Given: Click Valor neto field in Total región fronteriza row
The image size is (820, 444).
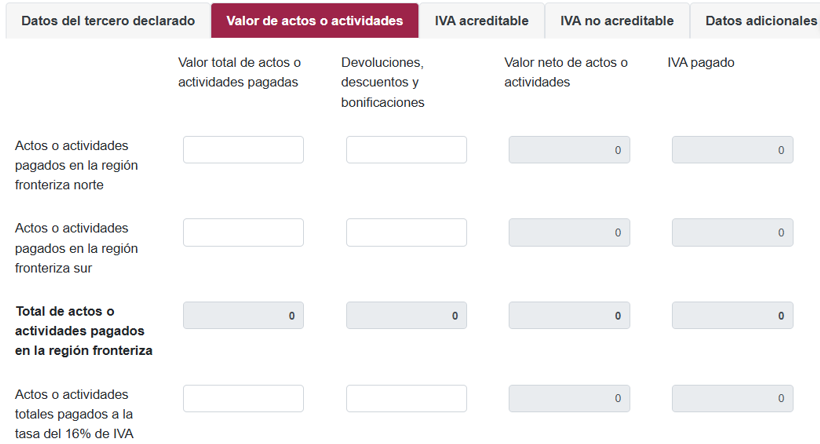Looking at the screenshot, I should click(569, 316).
